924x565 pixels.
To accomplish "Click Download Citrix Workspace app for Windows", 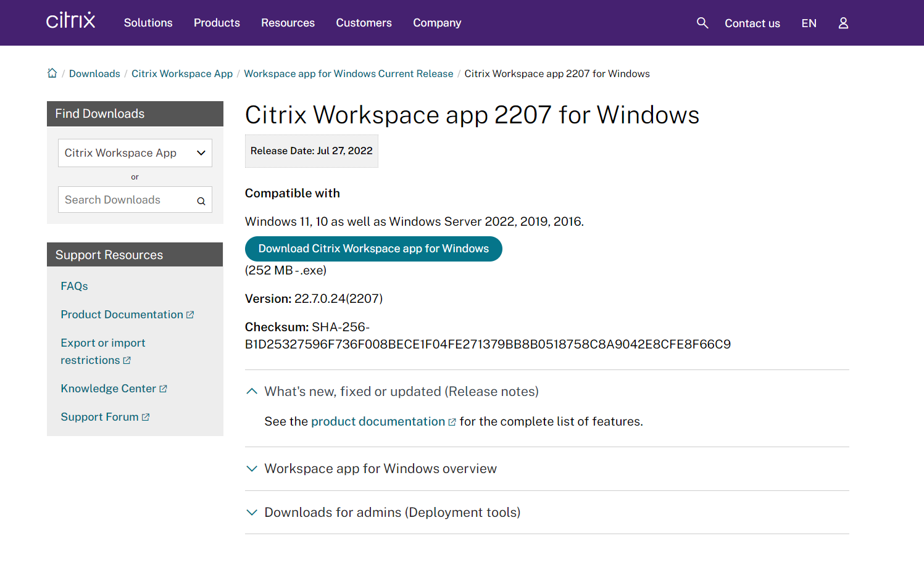I will pos(373,249).
